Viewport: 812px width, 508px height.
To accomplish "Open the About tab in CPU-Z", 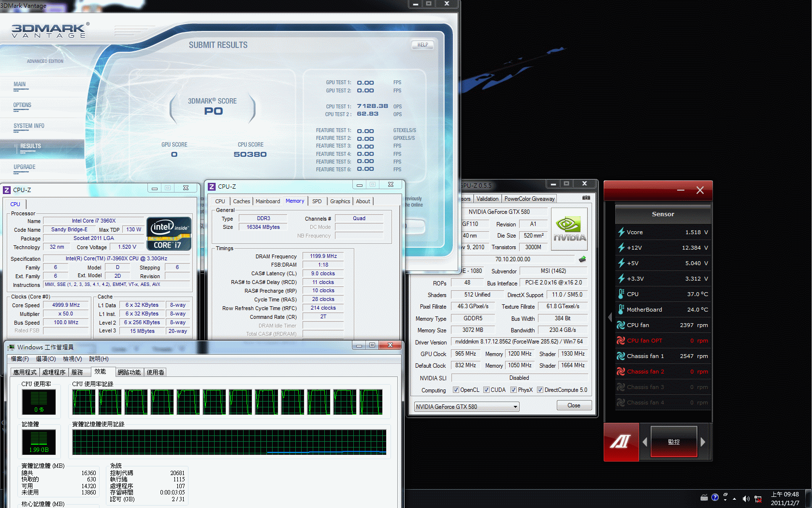I will click(x=363, y=201).
